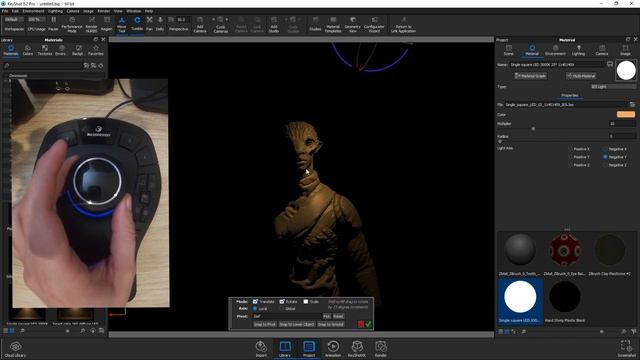Click the Snap to Ground button
The image size is (640, 360).
click(x=331, y=324)
